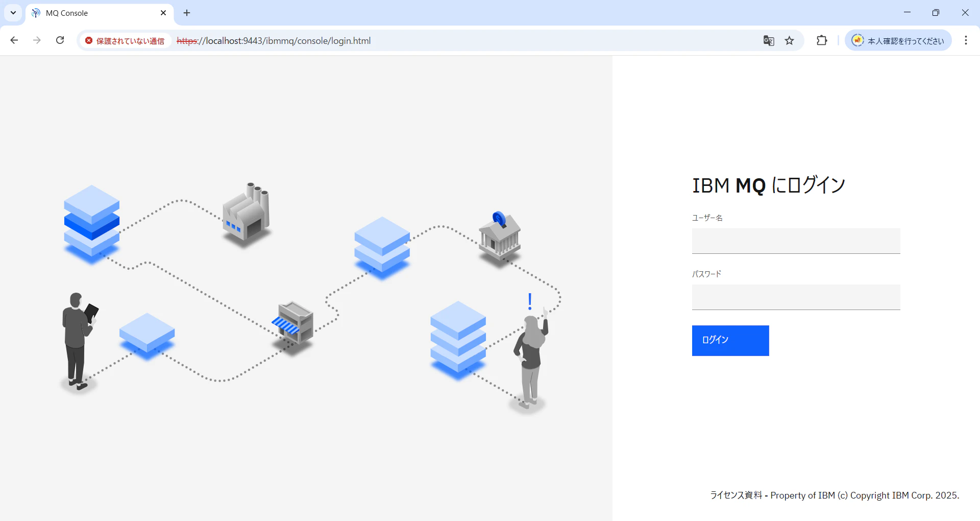Click the IBM copyright license text

(835, 495)
